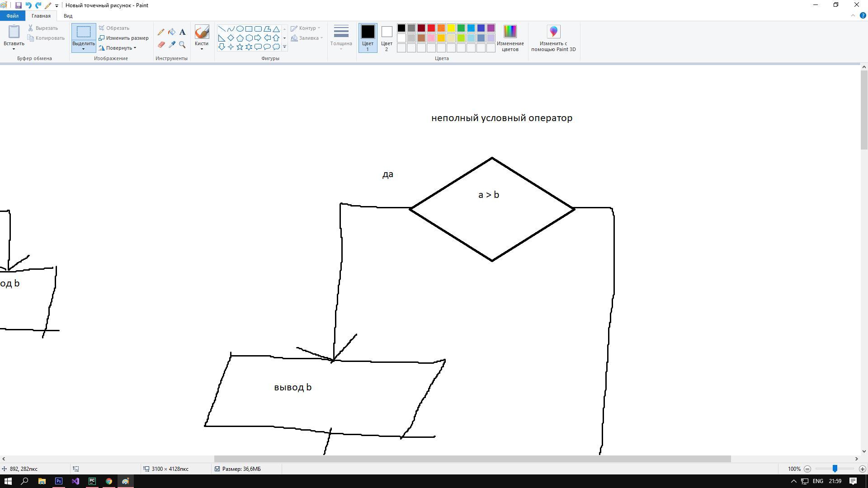Select the Fill with color bucket tool
868x488 pixels.
coord(172,32)
